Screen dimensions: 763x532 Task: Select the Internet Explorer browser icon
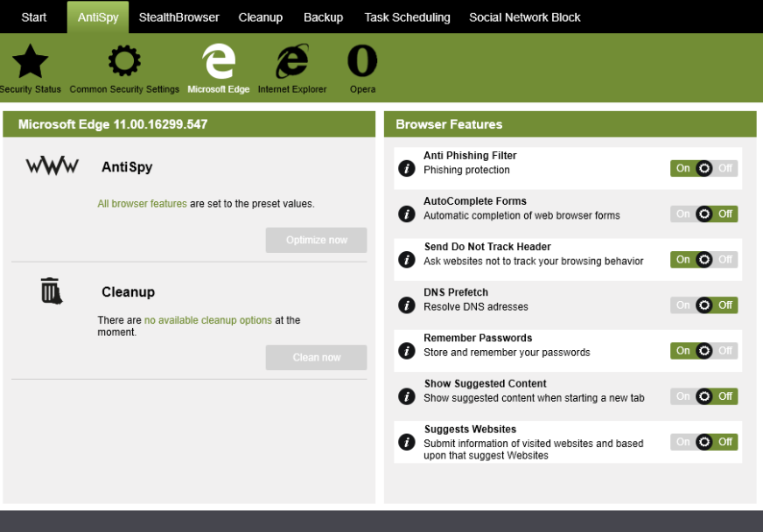tap(292, 61)
